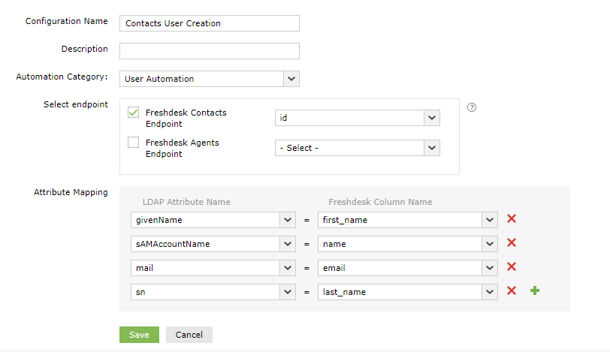Open the Agents endpoint Select dropdown
This screenshot has width=610, height=364.
point(431,148)
